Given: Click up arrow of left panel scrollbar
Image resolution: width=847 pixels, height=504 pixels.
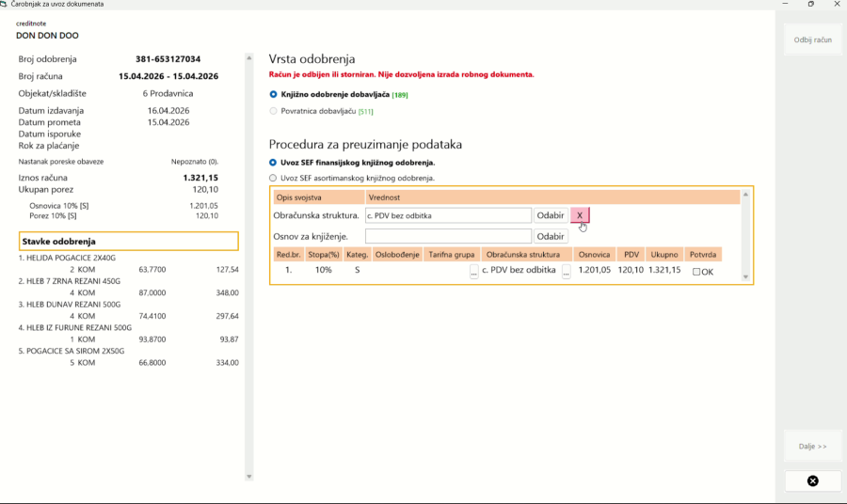Looking at the screenshot, I should (x=249, y=57).
